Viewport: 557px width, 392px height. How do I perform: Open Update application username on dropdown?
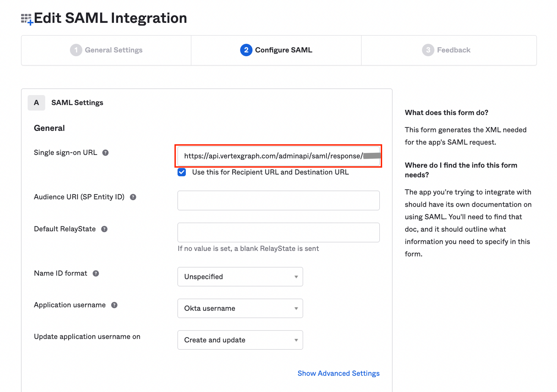[240, 340]
